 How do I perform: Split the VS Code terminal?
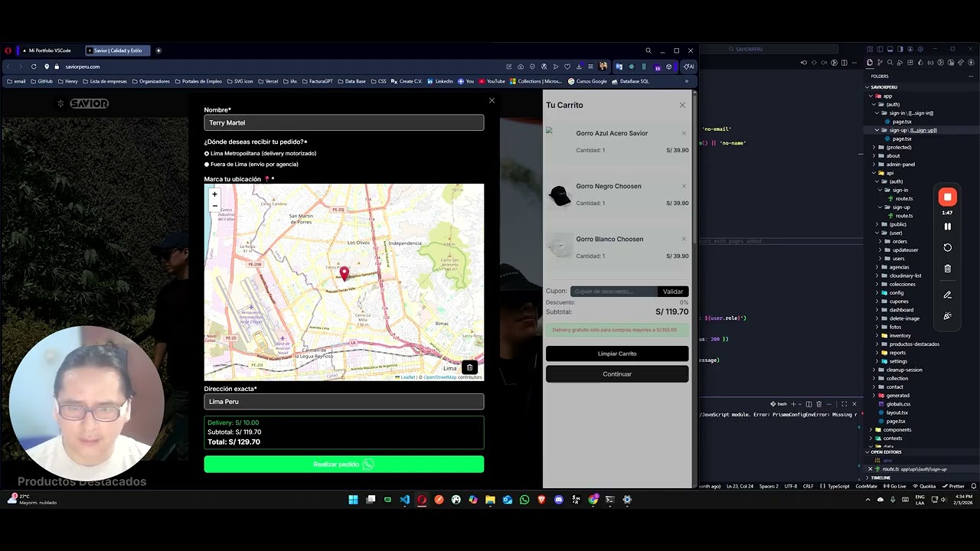tap(808, 404)
